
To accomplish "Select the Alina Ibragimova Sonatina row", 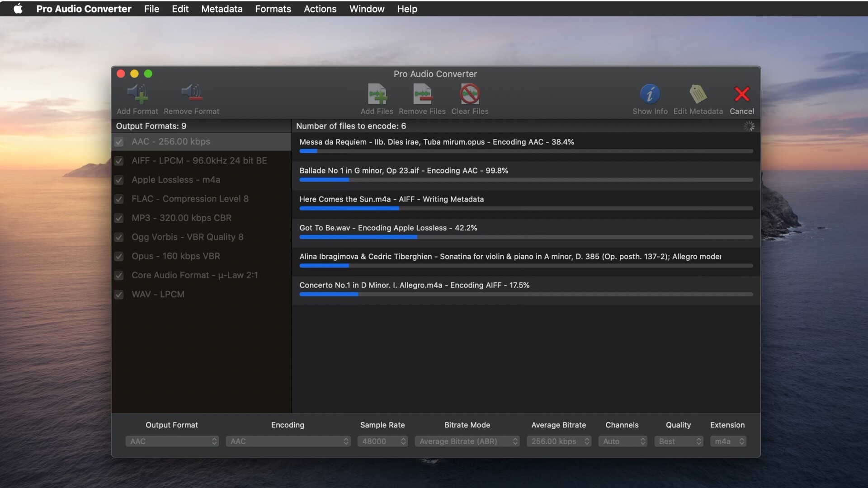I will coord(526,262).
